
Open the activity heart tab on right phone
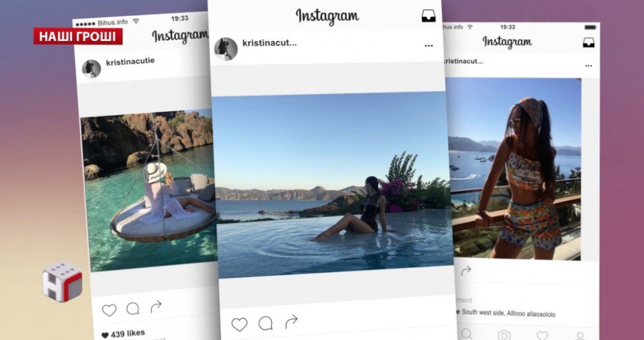tap(542, 335)
